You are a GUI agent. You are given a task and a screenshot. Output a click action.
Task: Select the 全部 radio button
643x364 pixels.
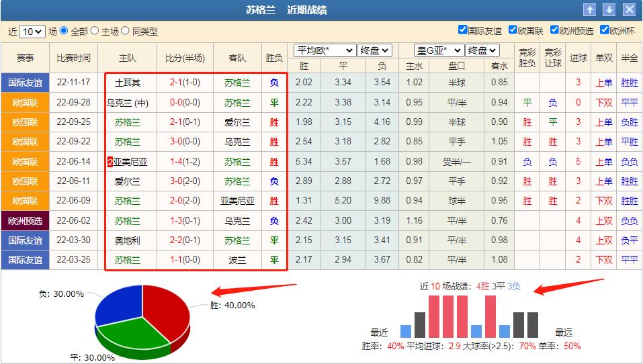(x=64, y=31)
